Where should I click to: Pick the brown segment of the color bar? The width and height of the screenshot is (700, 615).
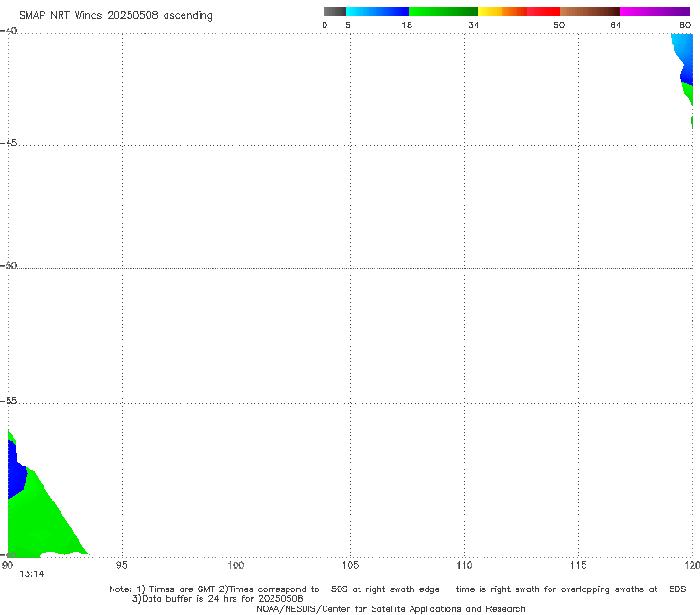point(589,11)
